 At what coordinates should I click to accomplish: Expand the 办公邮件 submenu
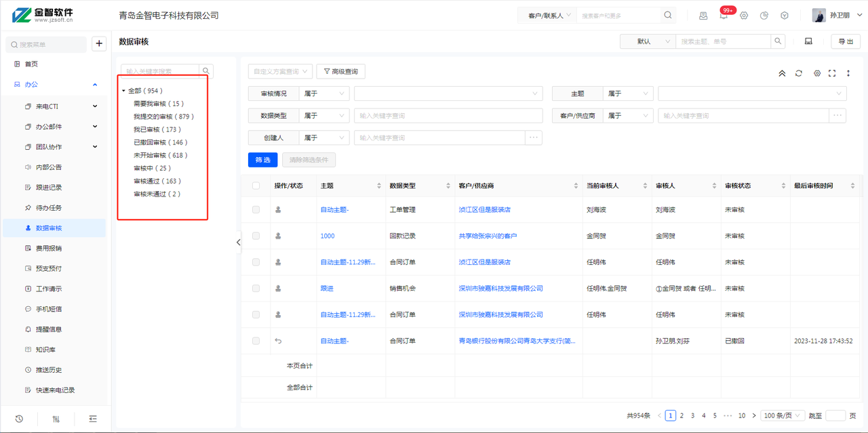pyautogui.click(x=95, y=127)
